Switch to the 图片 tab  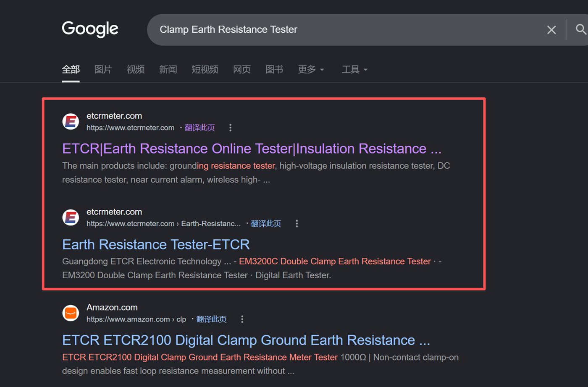103,70
